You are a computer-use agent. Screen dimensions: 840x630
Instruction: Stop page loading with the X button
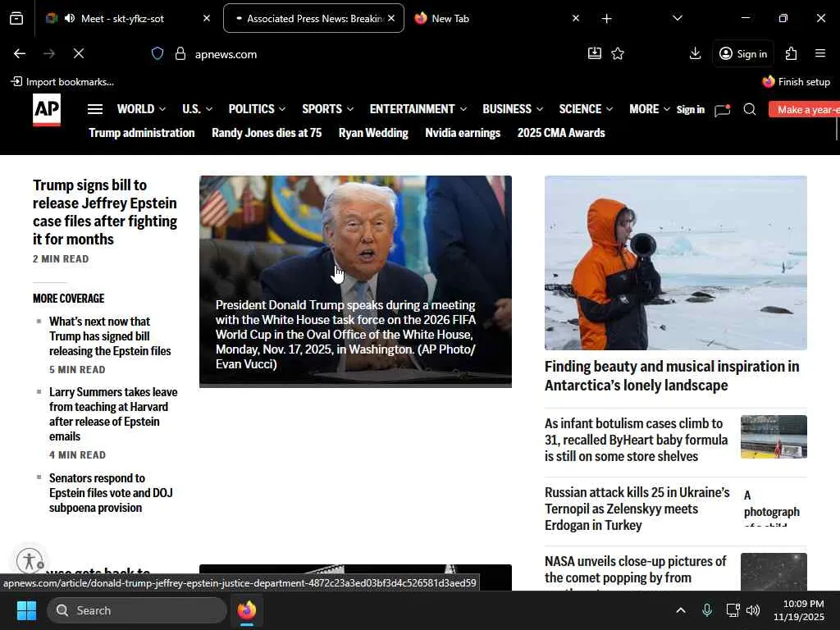pos(79,53)
